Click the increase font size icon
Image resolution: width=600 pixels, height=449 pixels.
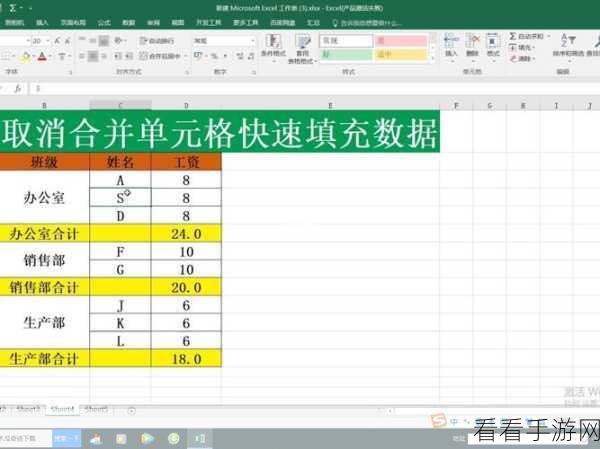[x=57, y=41]
